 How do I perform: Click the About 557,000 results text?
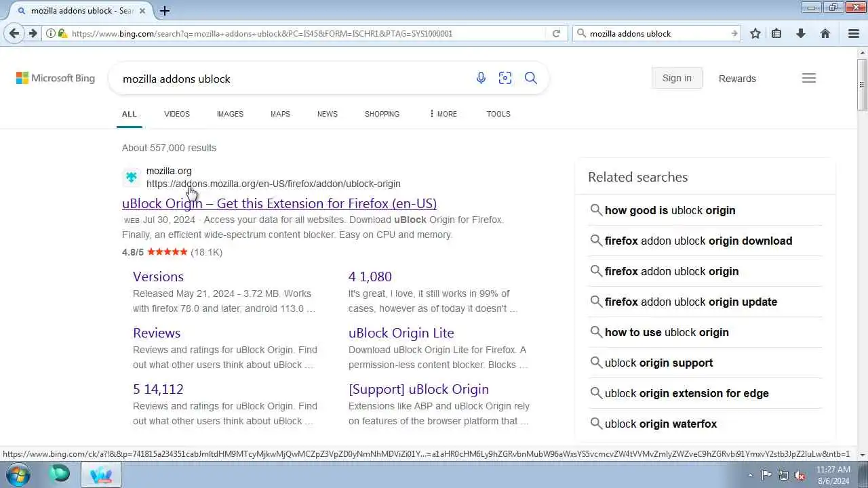pyautogui.click(x=169, y=148)
